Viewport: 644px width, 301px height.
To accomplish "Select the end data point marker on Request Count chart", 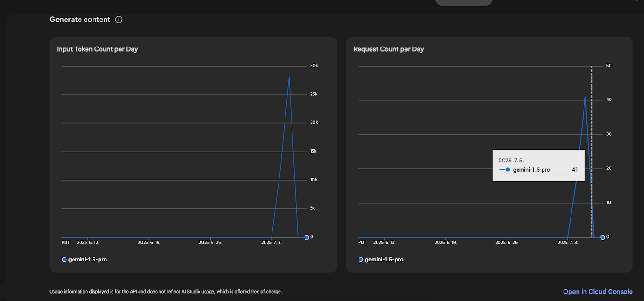I will pyautogui.click(x=603, y=237).
